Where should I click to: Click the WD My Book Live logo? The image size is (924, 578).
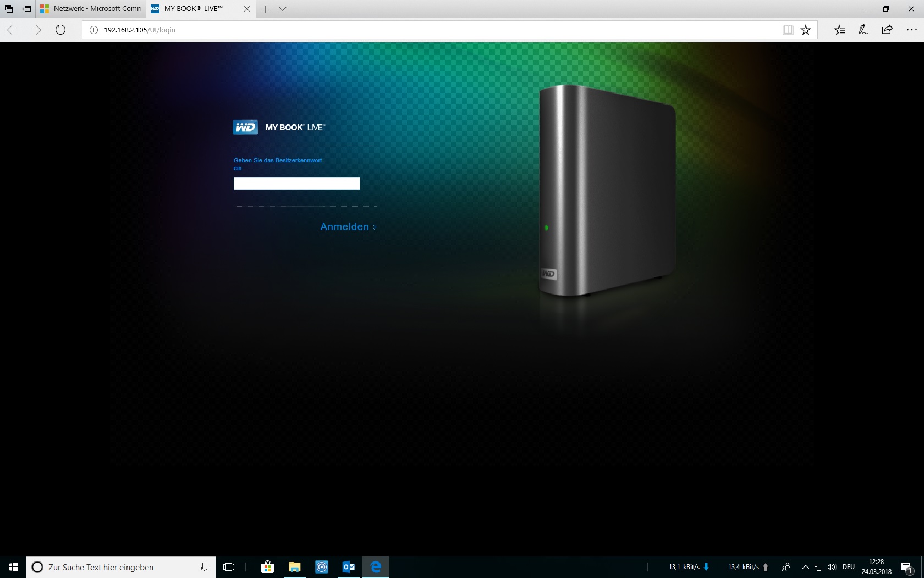279,127
